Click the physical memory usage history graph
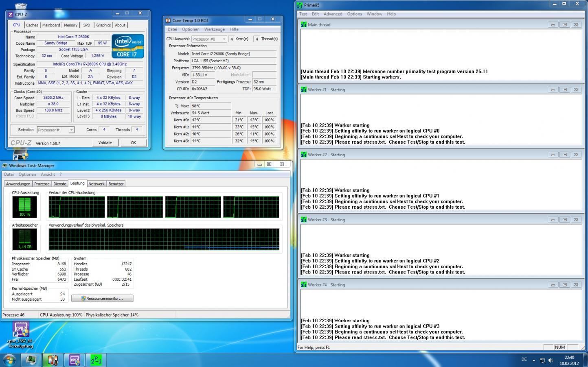Image resolution: width=588 pixels, height=367 pixels. click(x=164, y=239)
